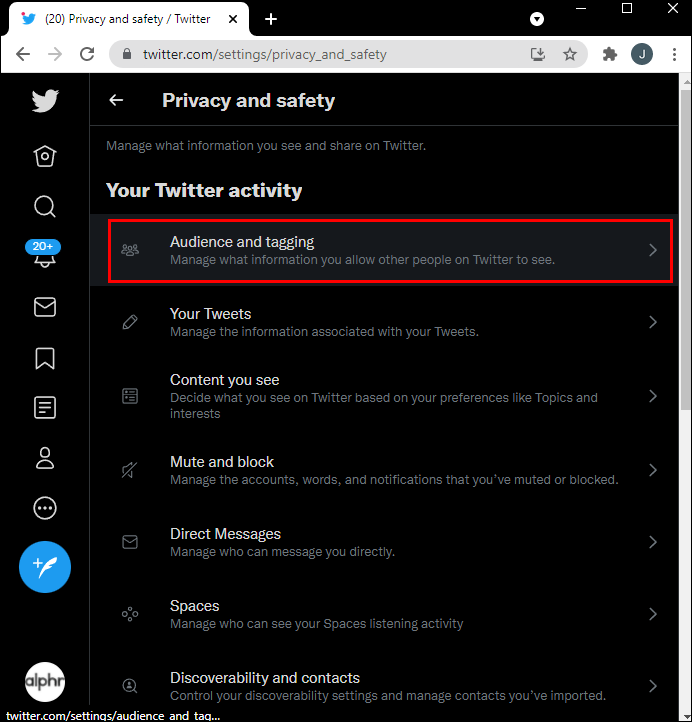This screenshot has height=722, width=692.
Task: Go back using the Privacy and safety arrow
Action: (117, 100)
